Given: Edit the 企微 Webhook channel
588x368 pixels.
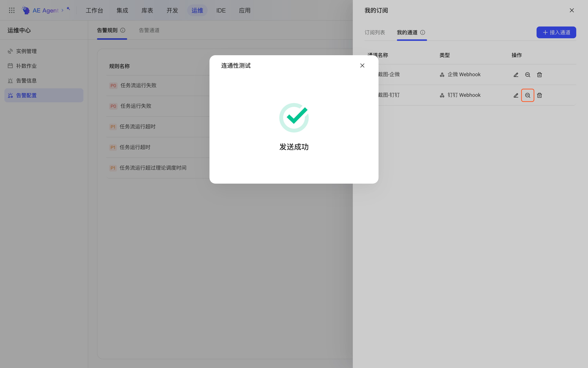Looking at the screenshot, I should (516, 75).
